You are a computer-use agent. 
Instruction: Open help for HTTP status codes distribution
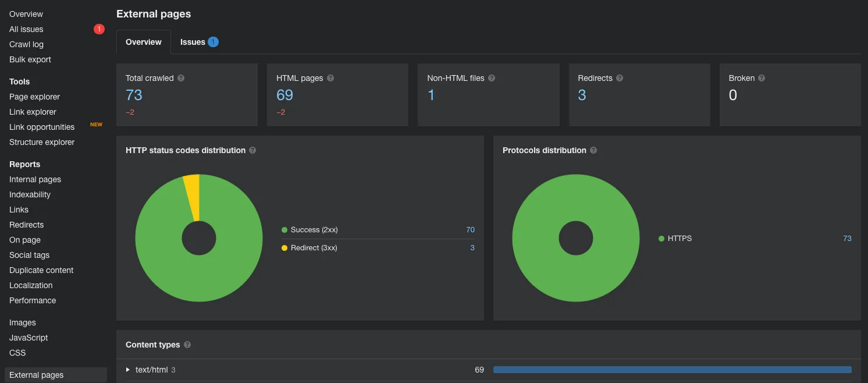point(252,150)
